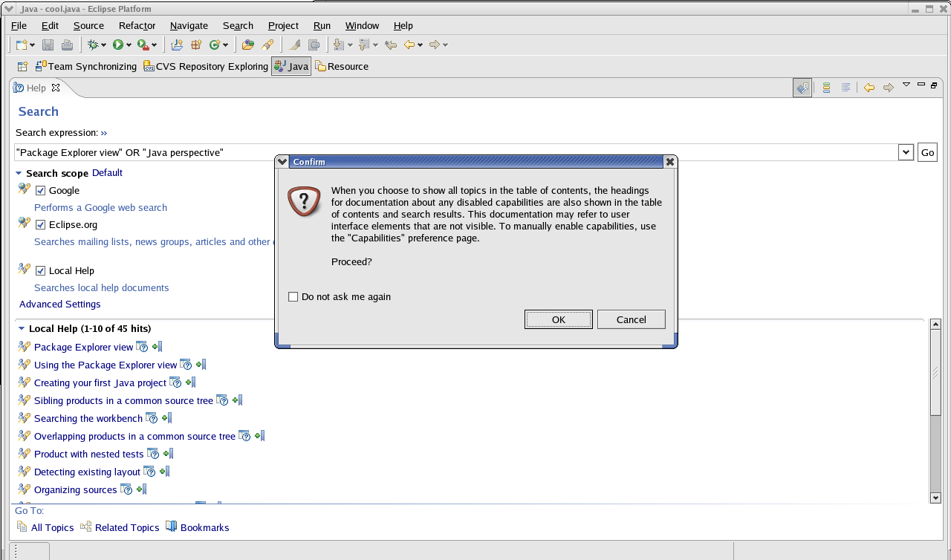This screenshot has width=951, height=560.
Task: Uncheck the Google search scope checkbox
Action: click(x=41, y=191)
